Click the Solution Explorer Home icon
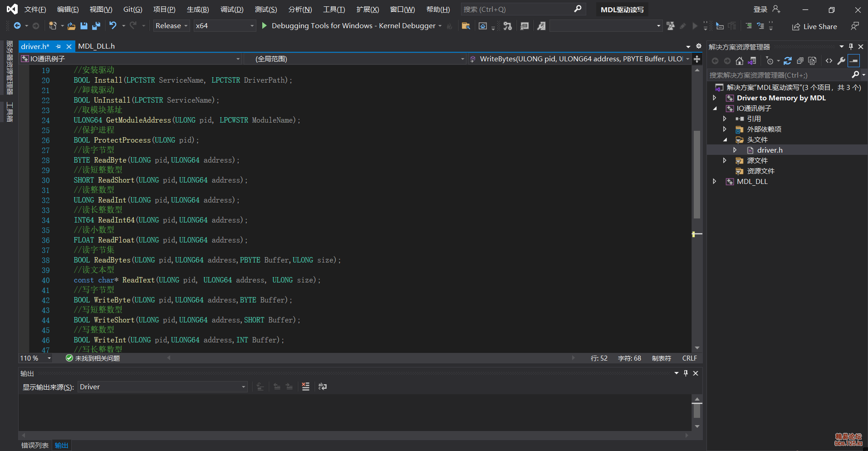 [739, 61]
